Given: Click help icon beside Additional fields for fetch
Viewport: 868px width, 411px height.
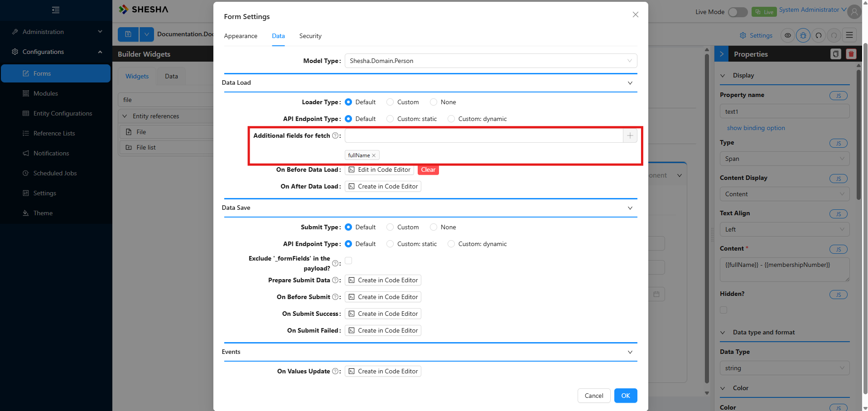Looking at the screenshot, I should [x=335, y=135].
